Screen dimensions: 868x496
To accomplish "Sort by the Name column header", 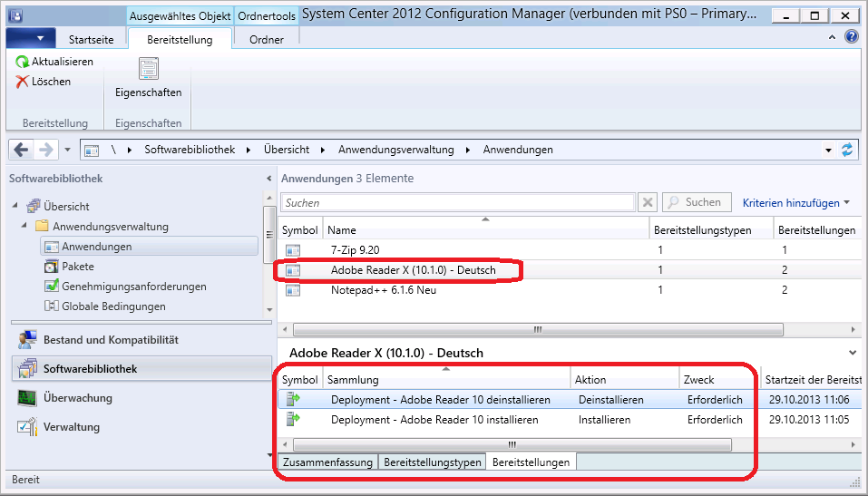I will [x=486, y=230].
